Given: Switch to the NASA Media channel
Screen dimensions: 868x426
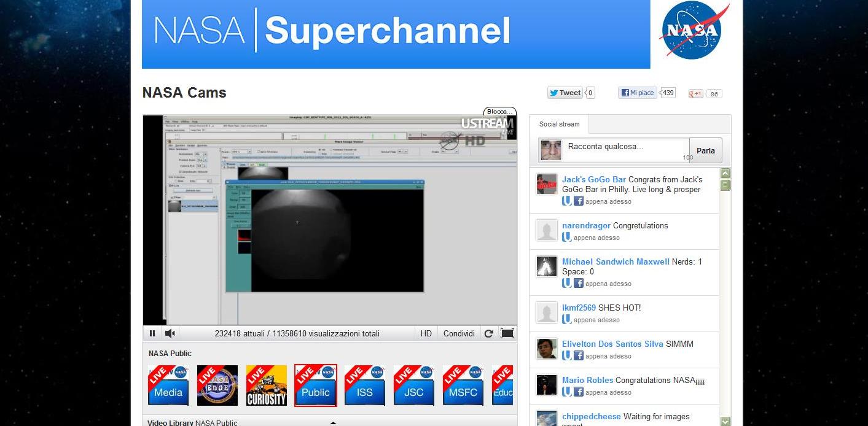Looking at the screenshot, I should (x=168, y=385).
